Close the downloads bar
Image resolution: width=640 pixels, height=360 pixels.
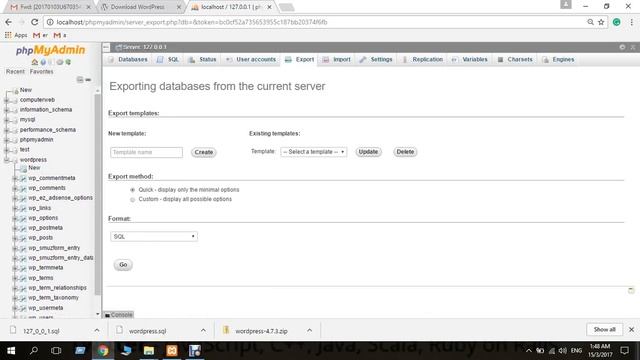click(x=631, y=329)
